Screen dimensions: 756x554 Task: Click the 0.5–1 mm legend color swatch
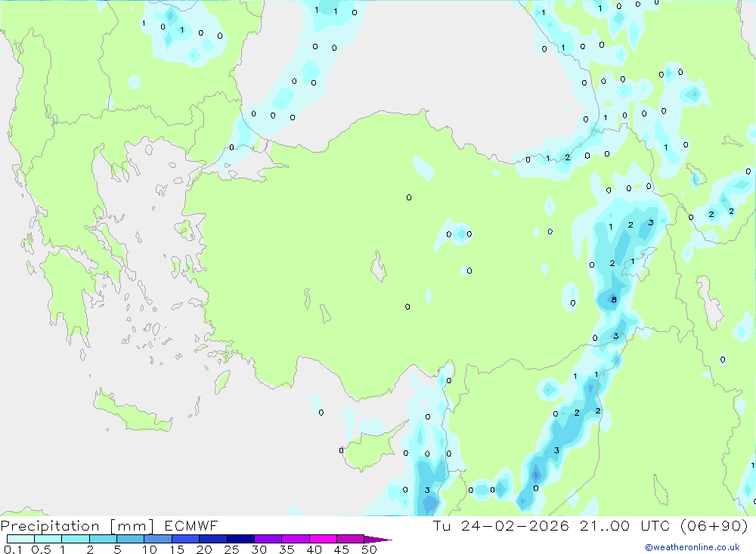pyautogui.click(x=48, y=539)
